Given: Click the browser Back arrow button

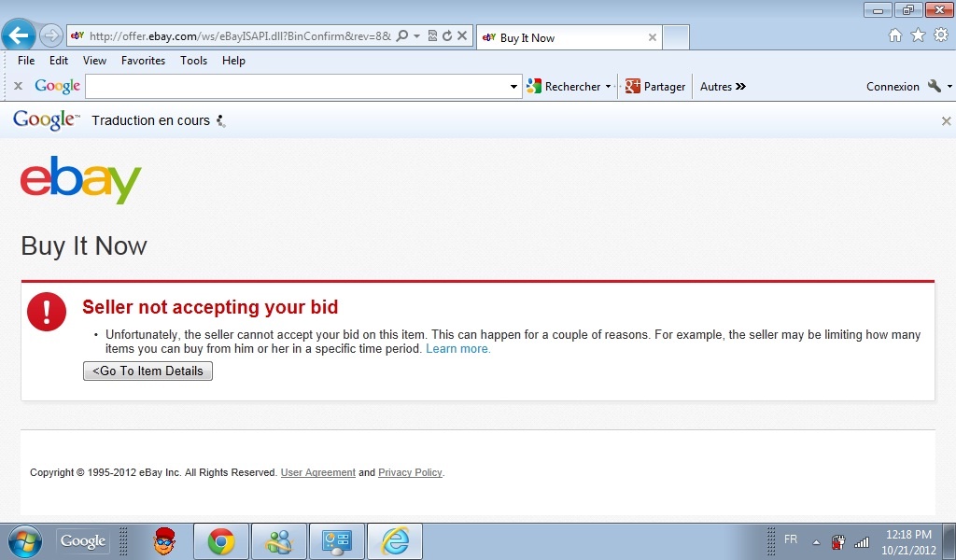Looking at the screenshot, I should coord(19,35).
